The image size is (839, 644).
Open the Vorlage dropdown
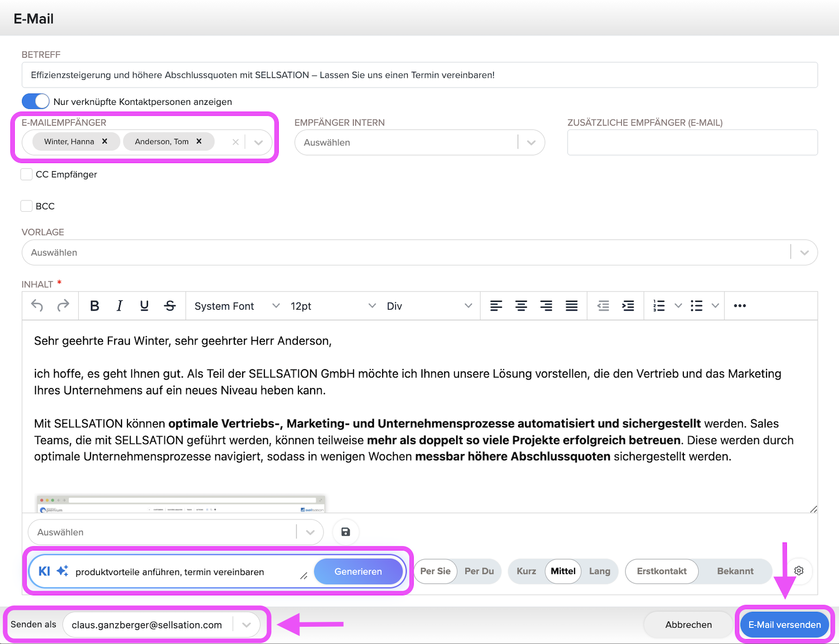(419, 253)
